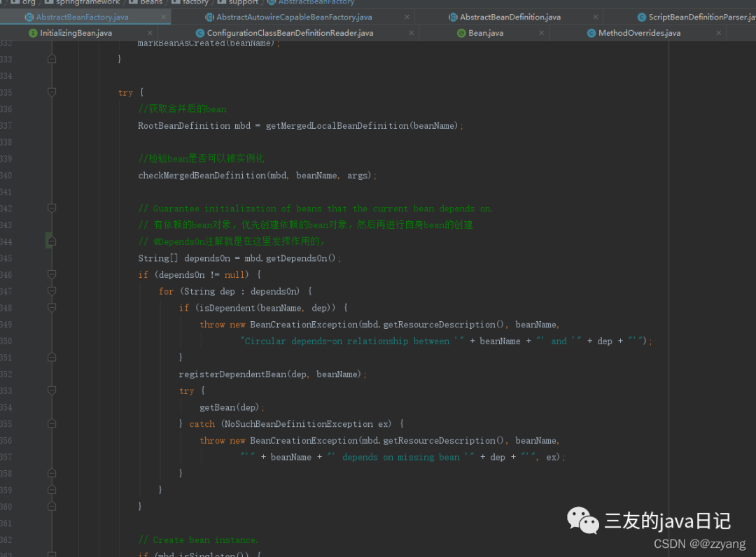Click NoSuchBeanDefinitionException in the catch clause
The image size is (756, 557).
tap(298, 424)
